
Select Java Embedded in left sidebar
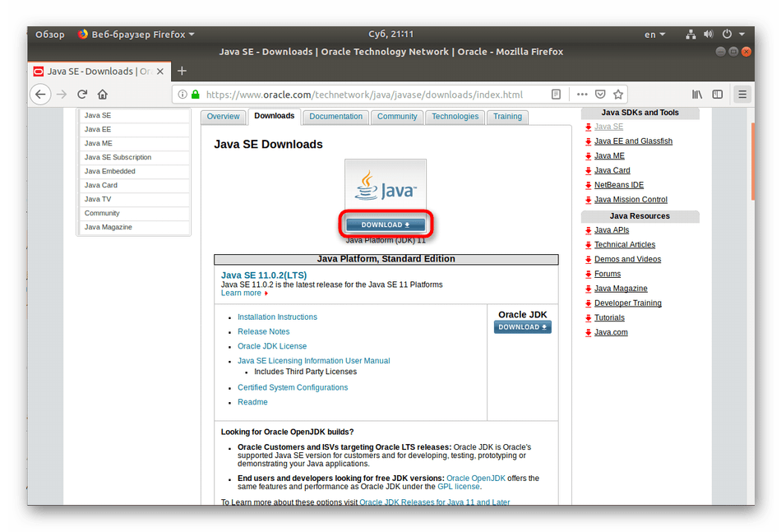point(110,171)
